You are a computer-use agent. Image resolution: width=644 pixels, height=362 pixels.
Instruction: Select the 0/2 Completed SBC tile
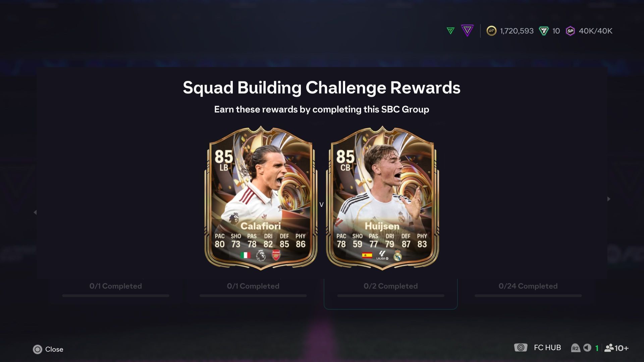pos(391,294)
